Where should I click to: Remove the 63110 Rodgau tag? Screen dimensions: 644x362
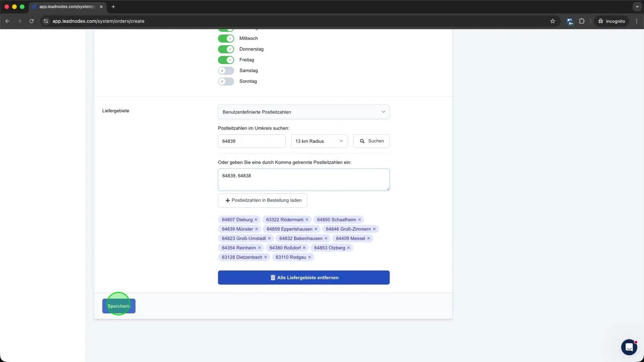pos(310,257)
